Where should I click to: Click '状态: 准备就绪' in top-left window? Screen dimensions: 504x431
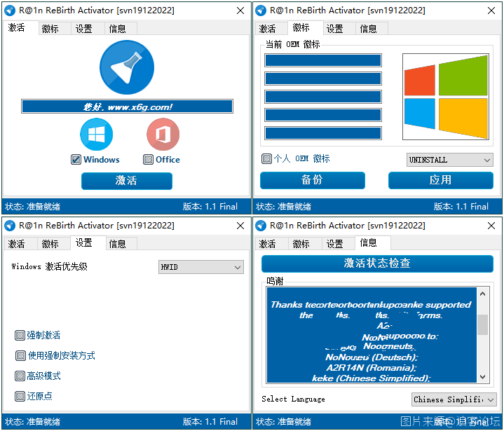click(x=32, y=207)
